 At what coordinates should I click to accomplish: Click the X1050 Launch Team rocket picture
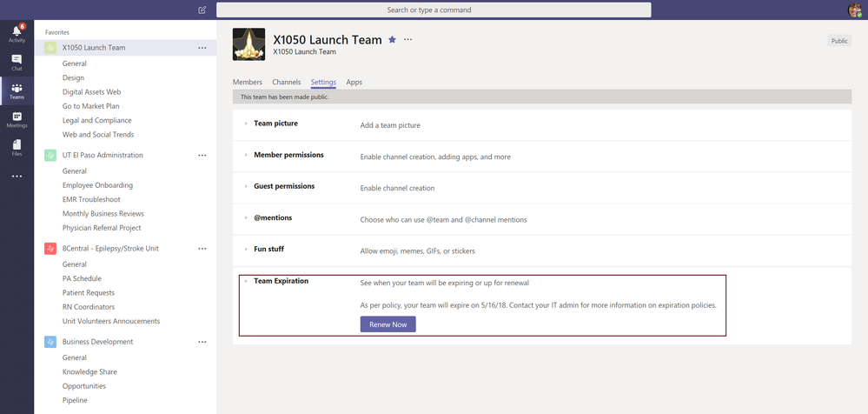pyautogui.click(x=248, y=44)
